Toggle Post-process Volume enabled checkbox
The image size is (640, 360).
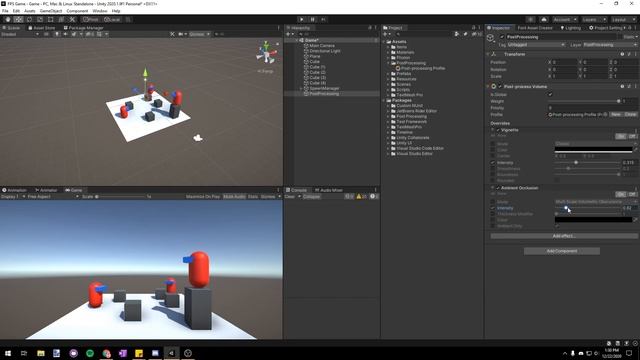pos(500,87)
